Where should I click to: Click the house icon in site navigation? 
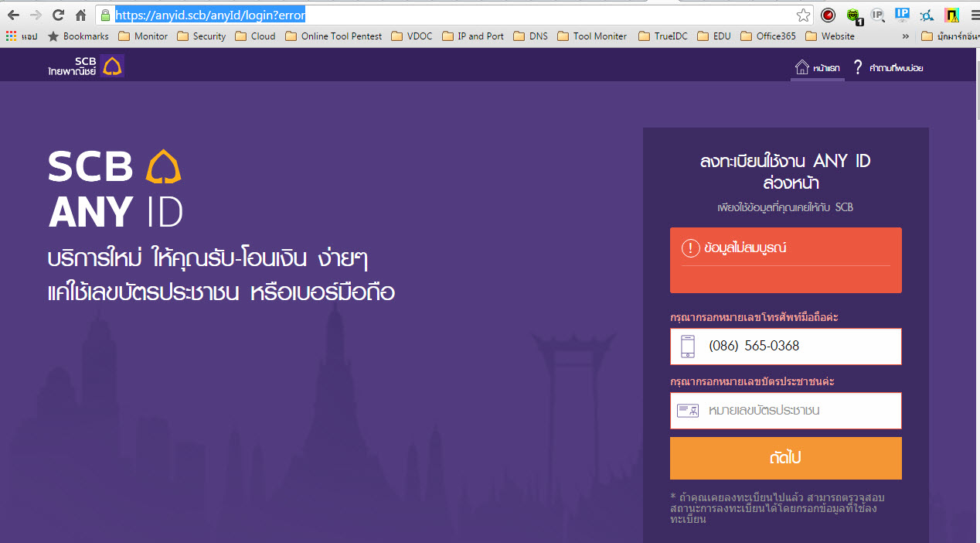(x=802, y=67)
